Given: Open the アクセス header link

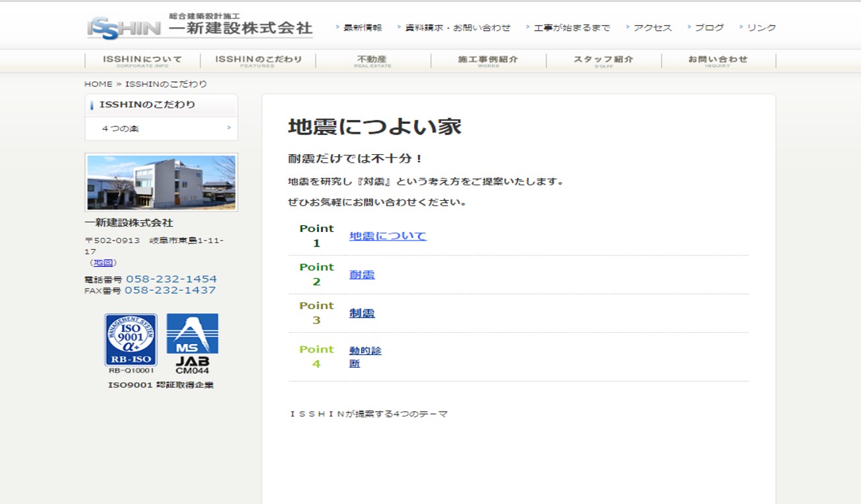Looking at the screenshot, I should (653, 28).
